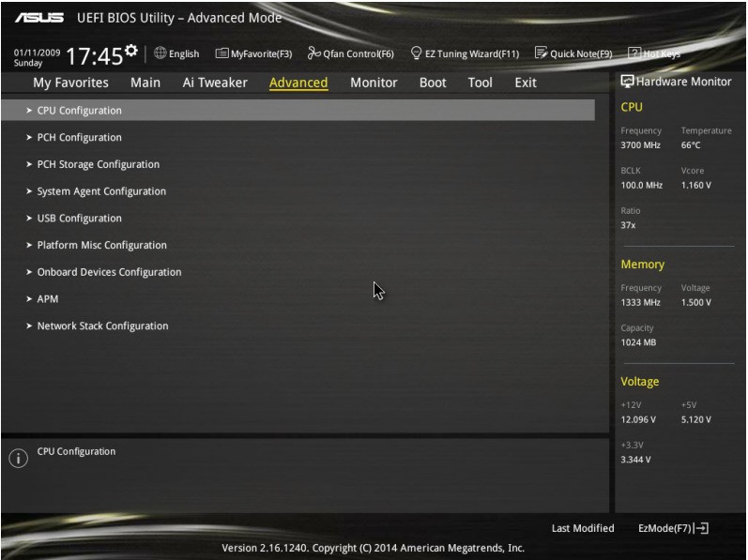The image size is (748, 560).
Task: Launch EZ Tuning Wizard lightbulb icon
Action: pyautogui.click(x=416, y=53)
